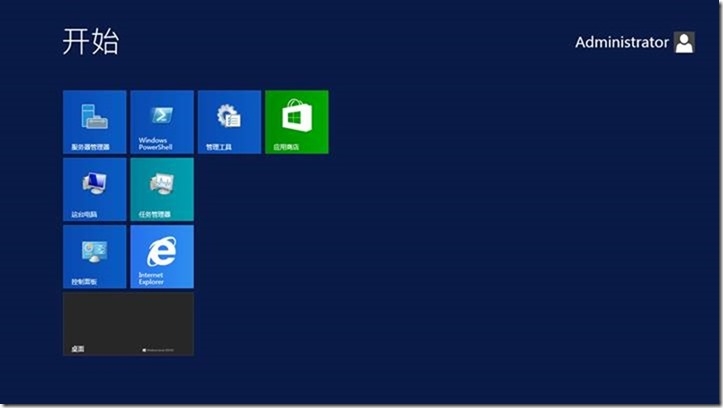Screen dimensions: 723x408
Task: Open the 服务器管理器 (Server Manager) tile
Action: point(95,122)
